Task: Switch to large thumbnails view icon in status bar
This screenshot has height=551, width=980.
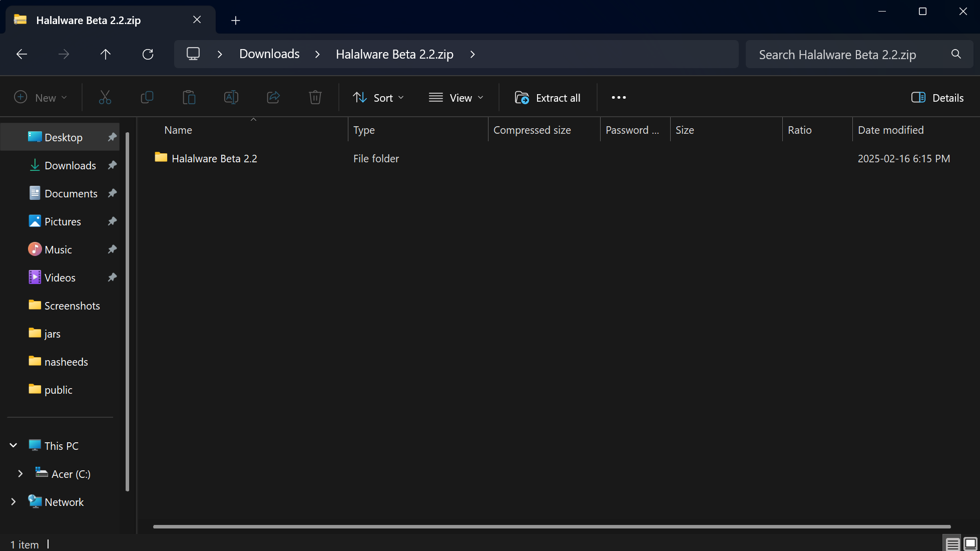Action: tap(970, 543)
